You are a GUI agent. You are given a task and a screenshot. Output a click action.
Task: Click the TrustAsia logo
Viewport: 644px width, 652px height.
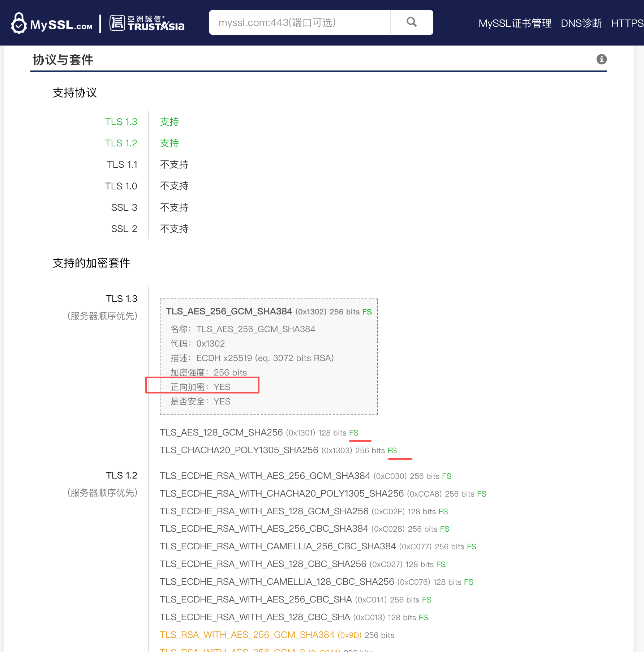click(147, 23)
